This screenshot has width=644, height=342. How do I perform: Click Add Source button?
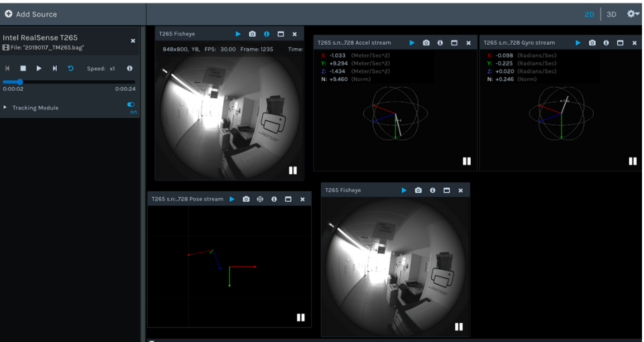coord(31,14)
